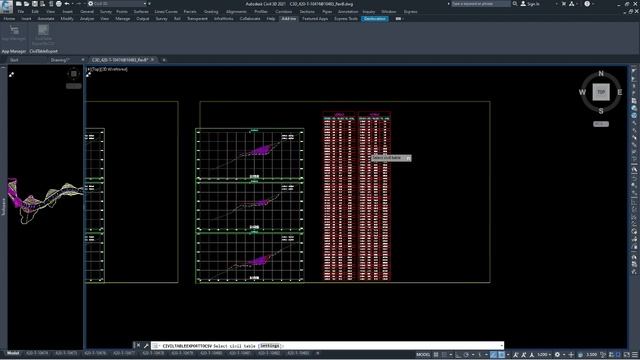Switch to the Start file tab

(14, 60)
